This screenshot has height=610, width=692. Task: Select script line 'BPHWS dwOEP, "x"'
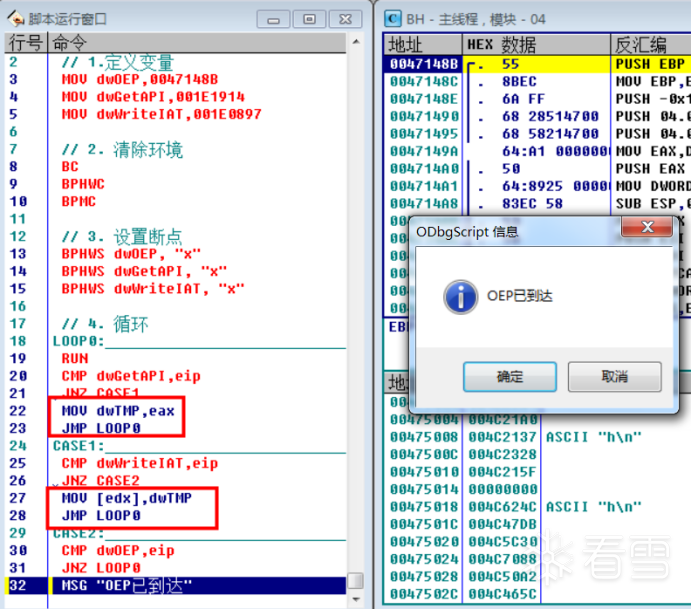click(131, 254)
